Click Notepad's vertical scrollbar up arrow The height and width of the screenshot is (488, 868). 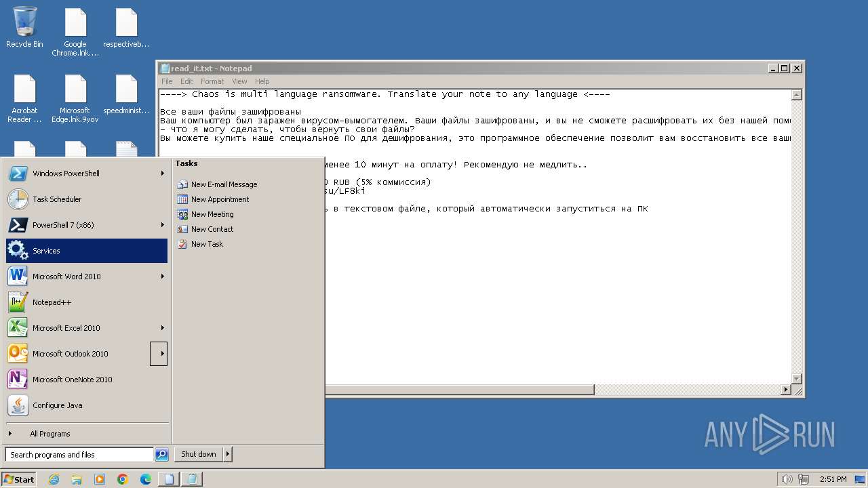[797, 95]
